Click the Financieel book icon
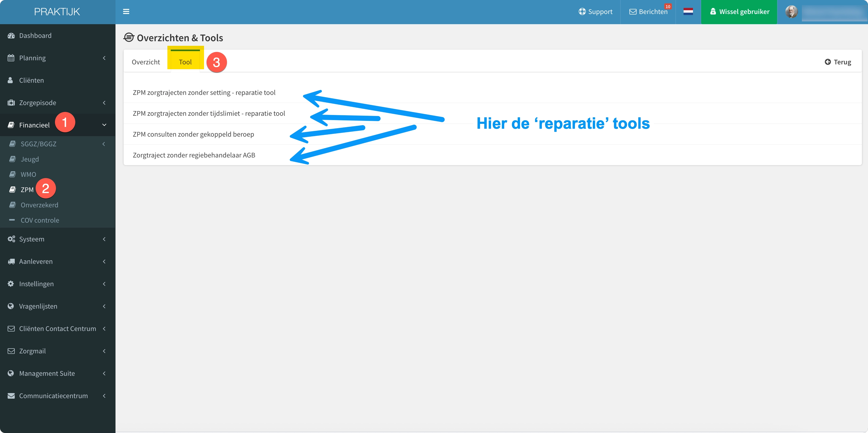Viewport: 868px width, 433px height. [11, 125]
